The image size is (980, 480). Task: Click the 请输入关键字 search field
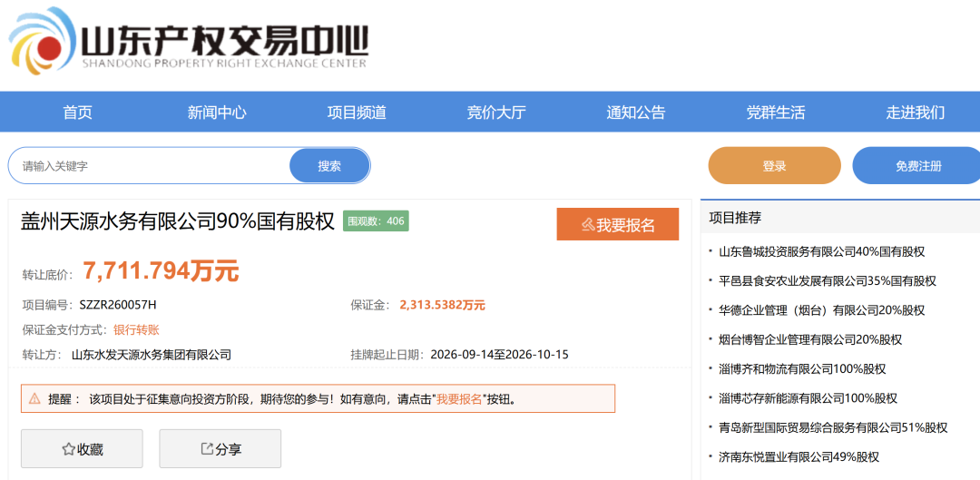point(150,166)
